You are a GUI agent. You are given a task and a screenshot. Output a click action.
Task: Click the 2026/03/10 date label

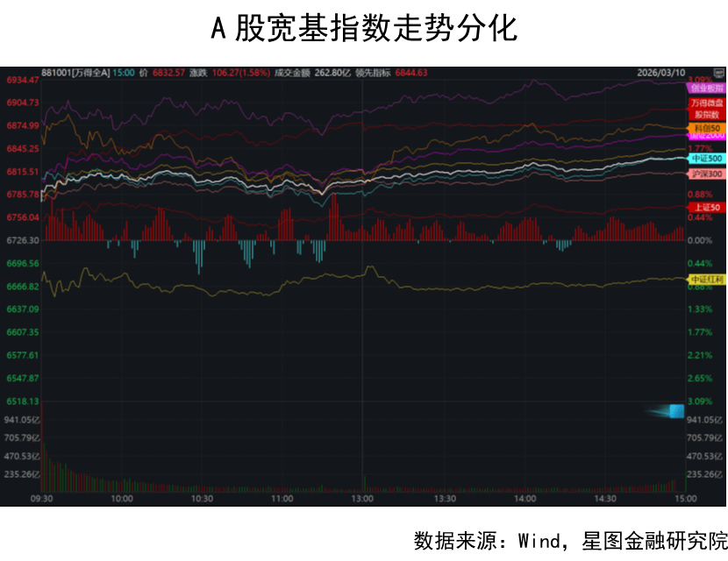pos(660,74)
